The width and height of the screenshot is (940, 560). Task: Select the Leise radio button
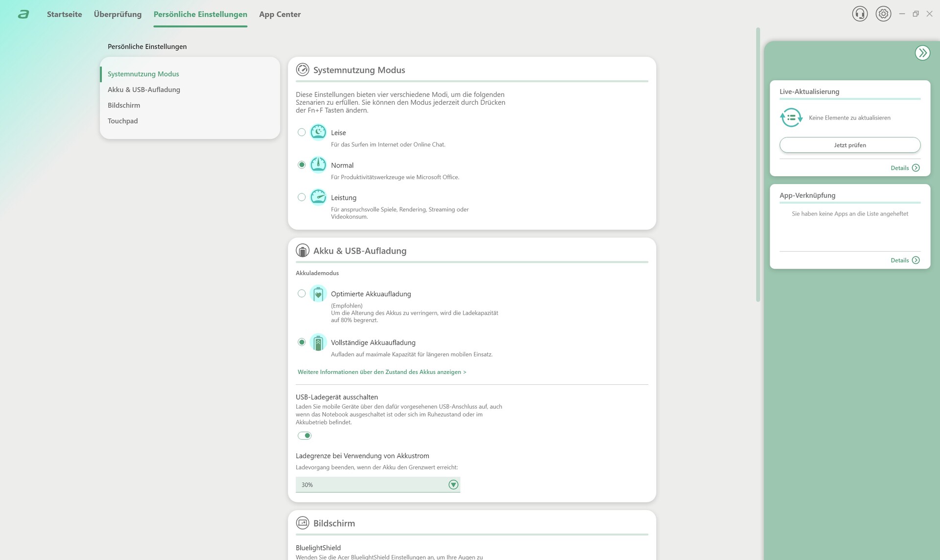[302, 132]
